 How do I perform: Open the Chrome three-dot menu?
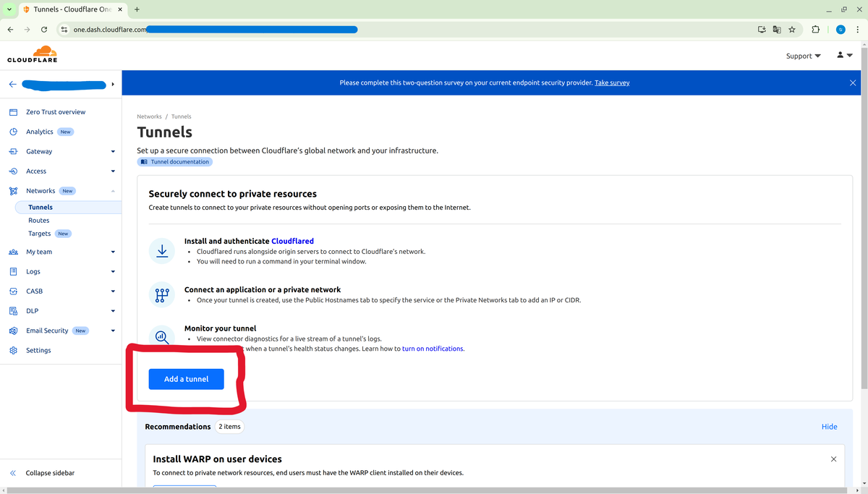pyautogui.click(x=856, y=30)
